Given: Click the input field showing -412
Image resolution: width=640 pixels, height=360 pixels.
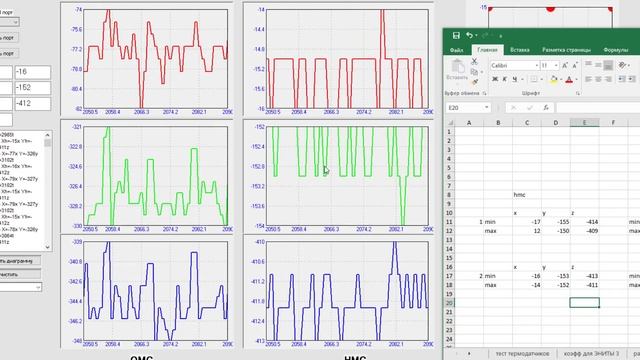Looking at the screenshot, I should click(33, 104).
